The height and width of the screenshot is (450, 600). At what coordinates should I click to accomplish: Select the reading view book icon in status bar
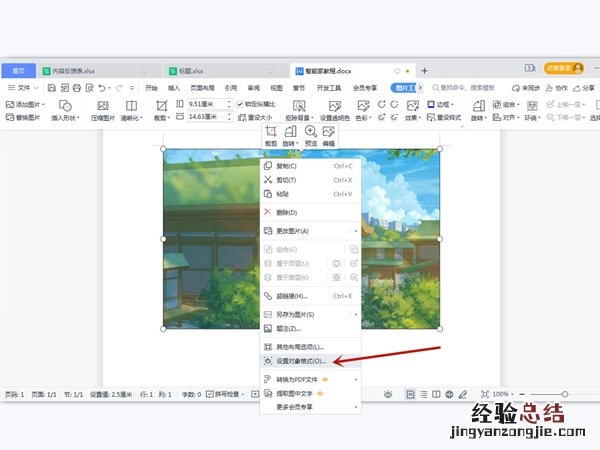pos(436,394)
